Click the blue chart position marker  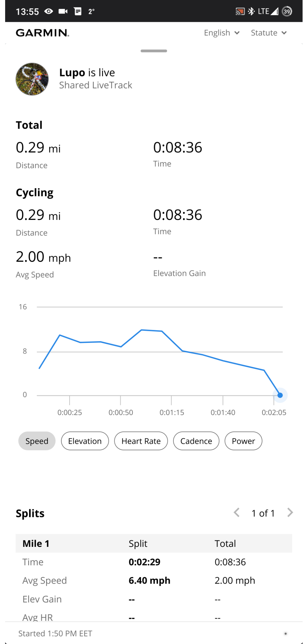point(280,395)
